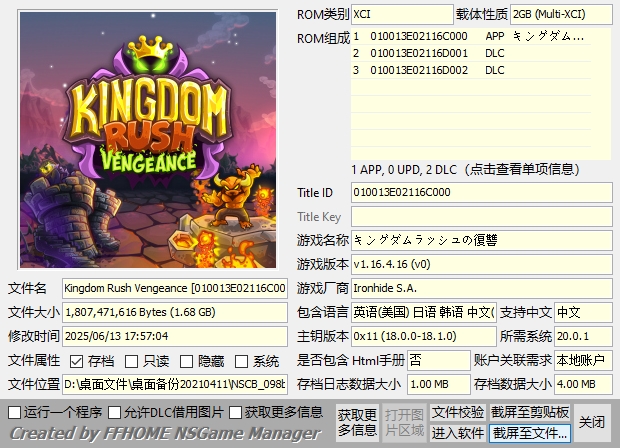Click the 进入软件 button

click(x=458, y=433)
